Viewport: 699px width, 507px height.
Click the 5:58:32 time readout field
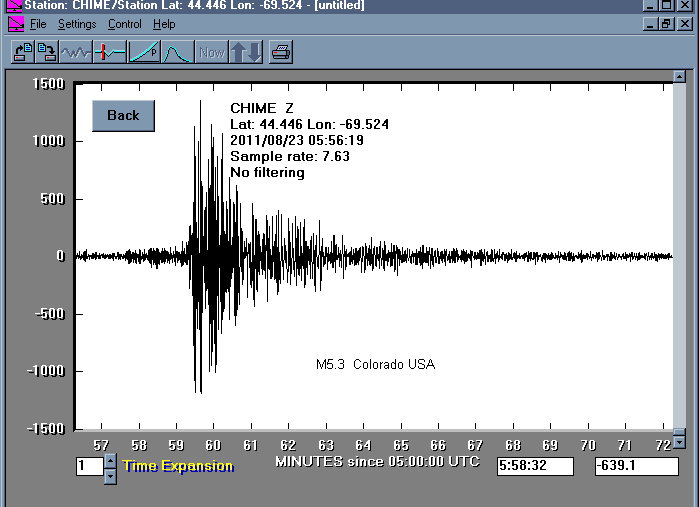535,466
